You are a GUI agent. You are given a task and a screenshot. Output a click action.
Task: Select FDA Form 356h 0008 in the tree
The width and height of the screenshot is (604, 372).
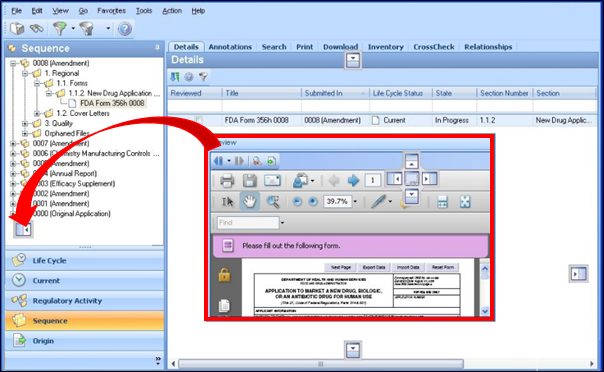(x=112, y=103)
